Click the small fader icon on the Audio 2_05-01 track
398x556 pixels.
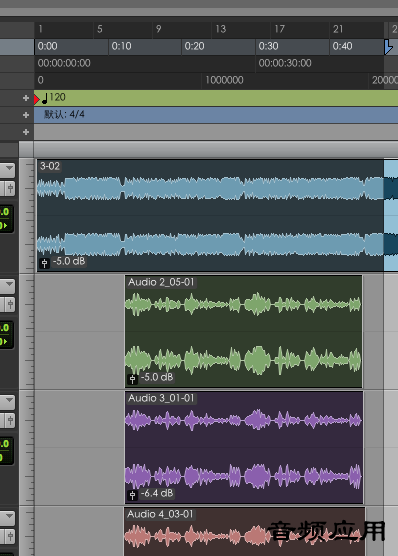(10, 304)
